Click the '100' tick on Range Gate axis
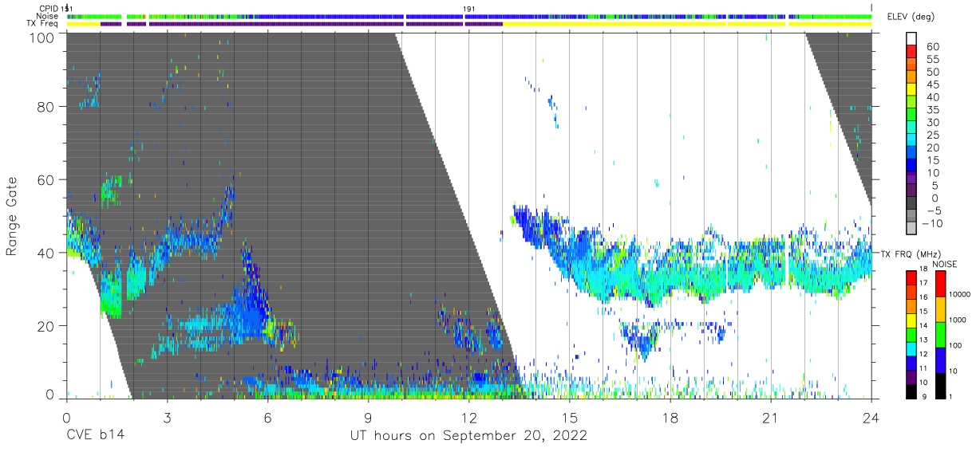 pos(41,37)
